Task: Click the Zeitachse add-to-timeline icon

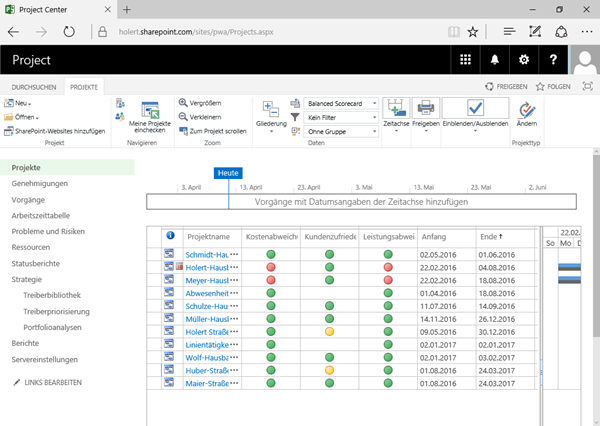Action: point(396,108)
